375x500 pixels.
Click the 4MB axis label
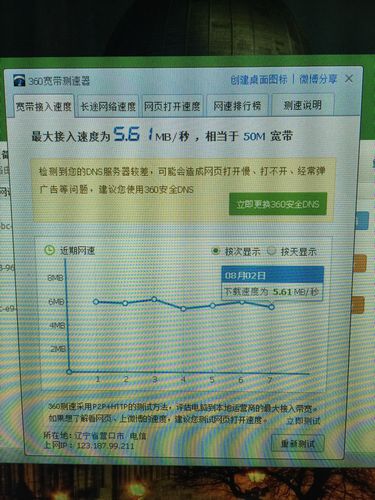(x=57, y=325)
